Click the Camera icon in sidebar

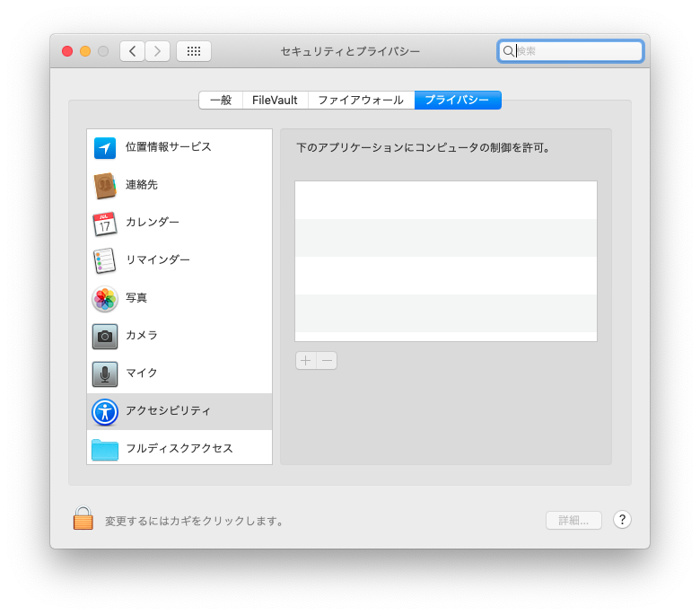[105, 337]
